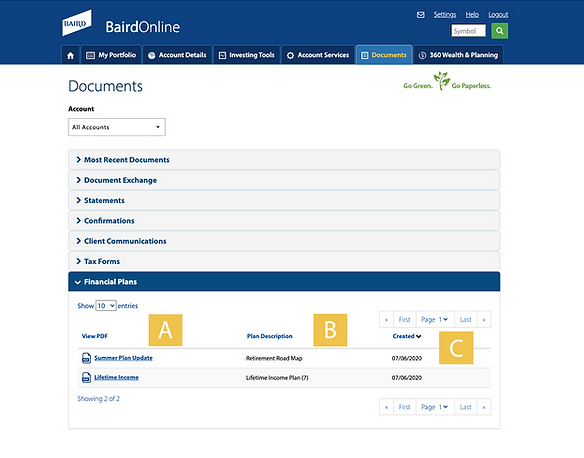Viewport: 584px width, 458px height.
Task: Click the Logout link
Action: 498,15
